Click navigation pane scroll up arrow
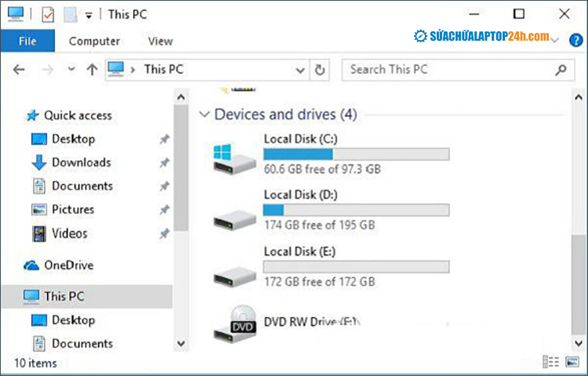 click(181, 97)
